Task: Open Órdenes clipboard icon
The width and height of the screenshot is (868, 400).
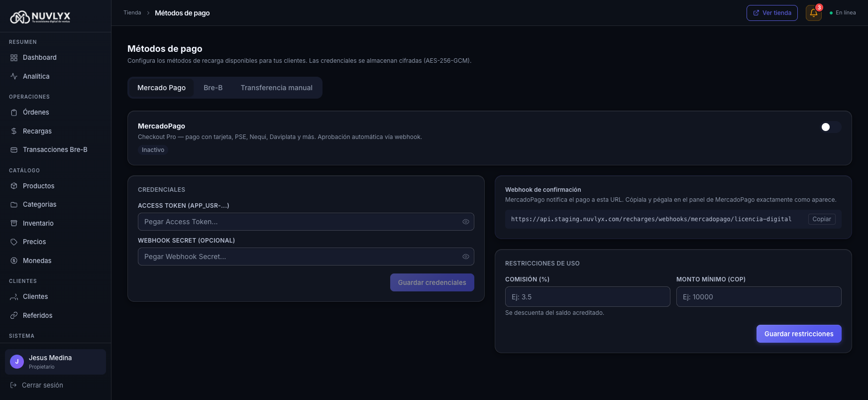Action: coord(14,113)
